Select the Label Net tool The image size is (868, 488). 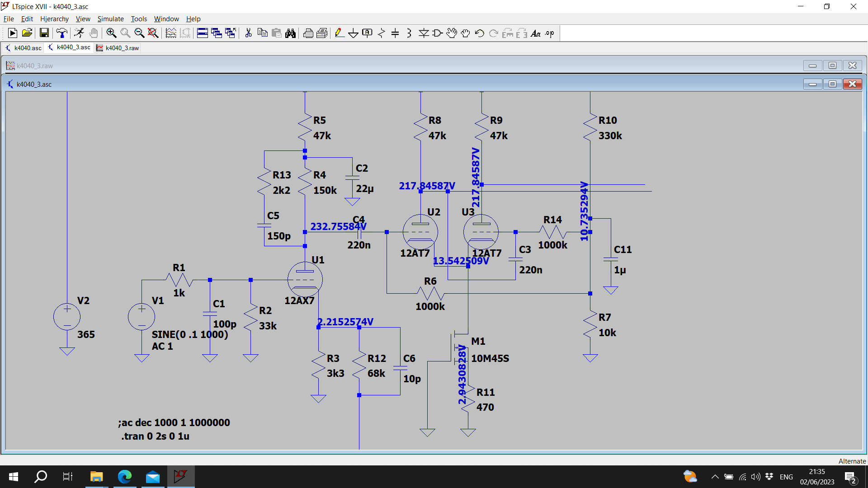pyautogui.click(x=368, y=33)
